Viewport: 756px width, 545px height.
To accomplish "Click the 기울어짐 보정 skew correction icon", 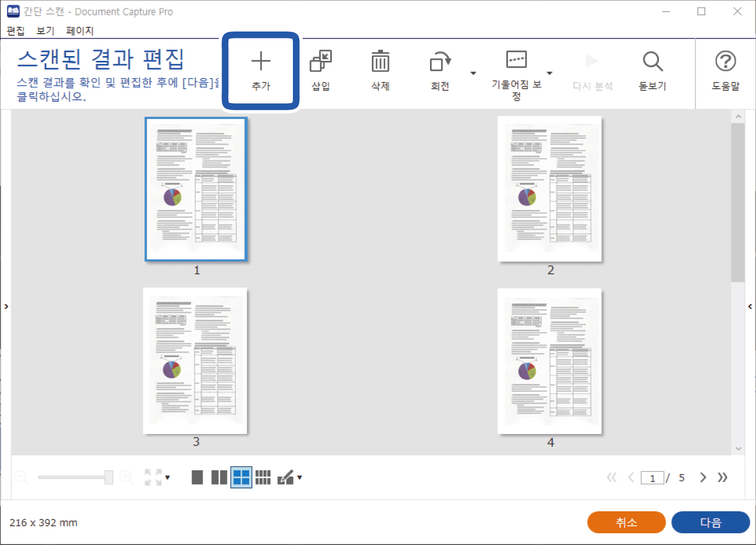I will (x=516, y=60).
